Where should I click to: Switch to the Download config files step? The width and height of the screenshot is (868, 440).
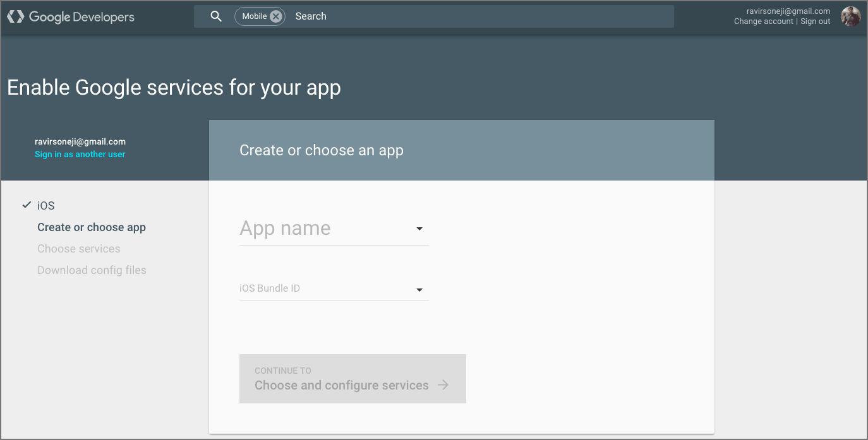click(92, 270)
